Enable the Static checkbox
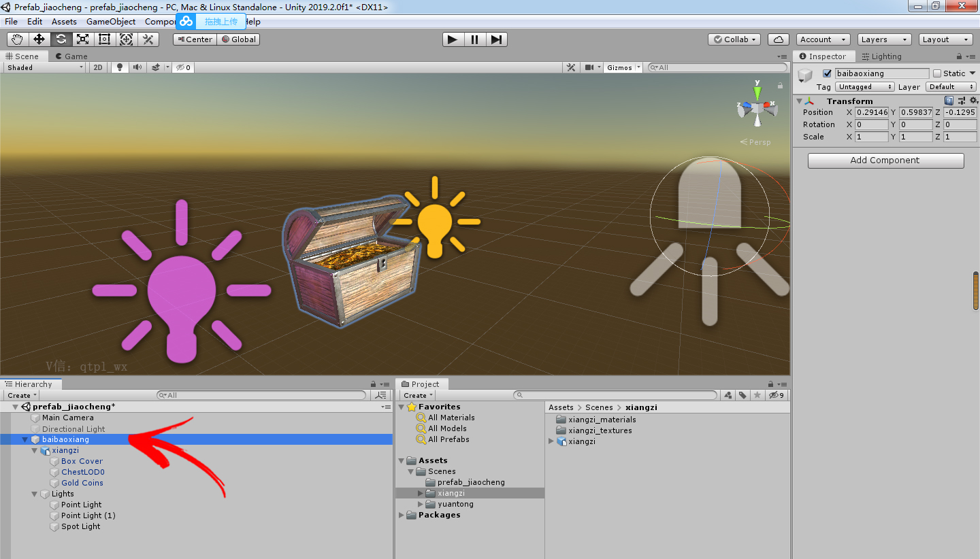Viewport: 980px width, 559px height. tap(937, 73)
